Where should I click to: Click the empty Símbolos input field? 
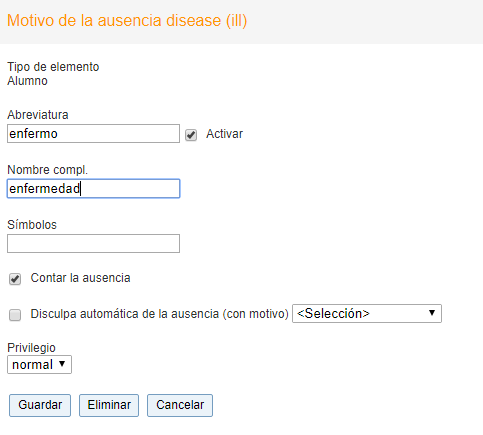click(93, 243)
